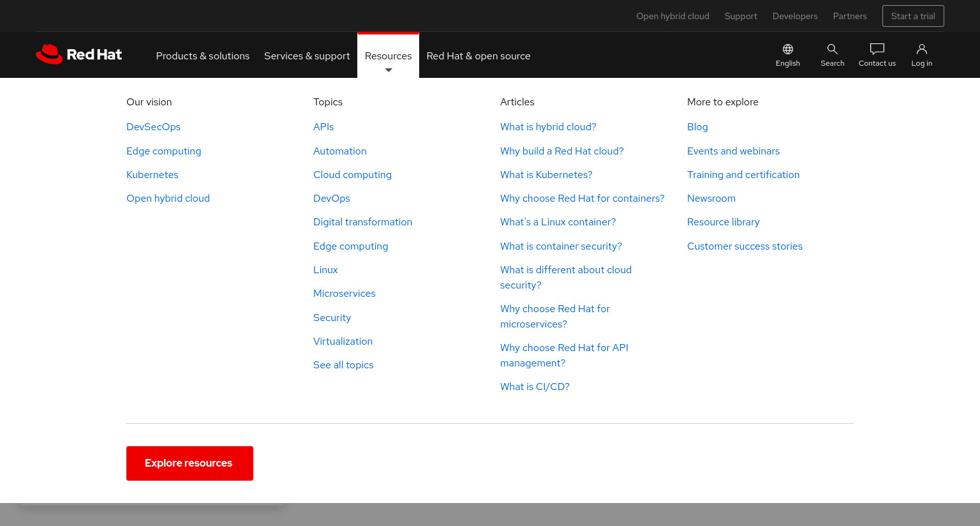This screenshot has height=526, width=980.
Task: Click the Explore resources button
Action: point(189,463)
